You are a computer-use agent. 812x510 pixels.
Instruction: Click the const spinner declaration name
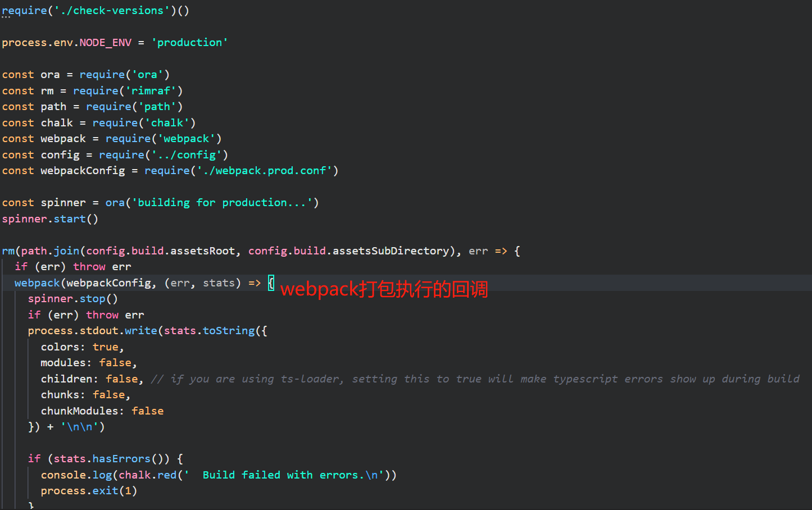point(63,203)
